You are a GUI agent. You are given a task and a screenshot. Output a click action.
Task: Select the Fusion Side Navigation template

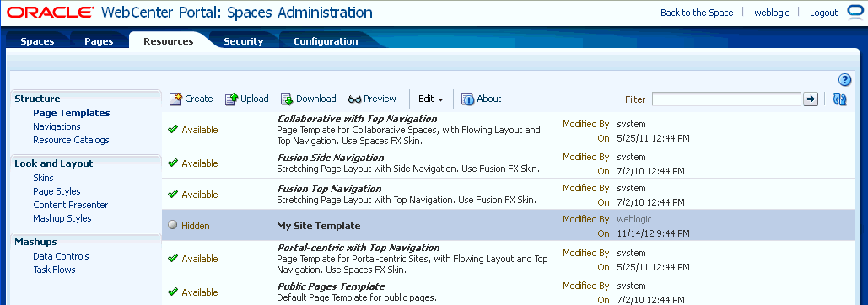[331, 158]
